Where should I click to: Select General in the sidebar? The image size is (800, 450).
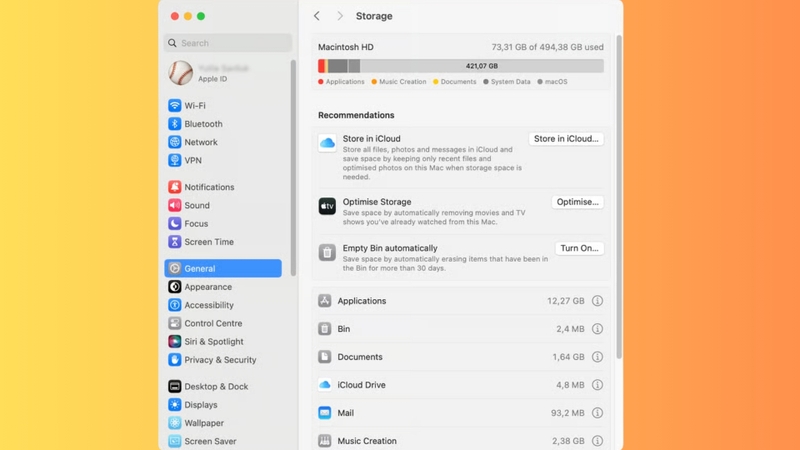pos(223,268)
